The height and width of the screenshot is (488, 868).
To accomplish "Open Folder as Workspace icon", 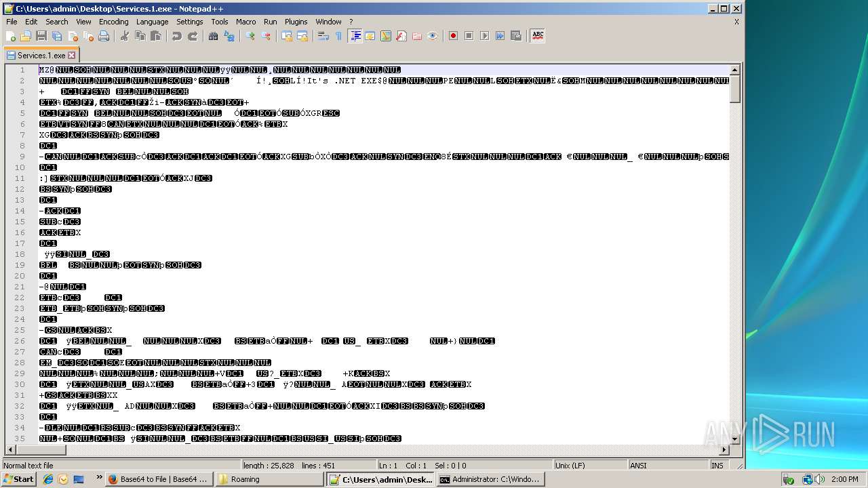I will (417, 36).
